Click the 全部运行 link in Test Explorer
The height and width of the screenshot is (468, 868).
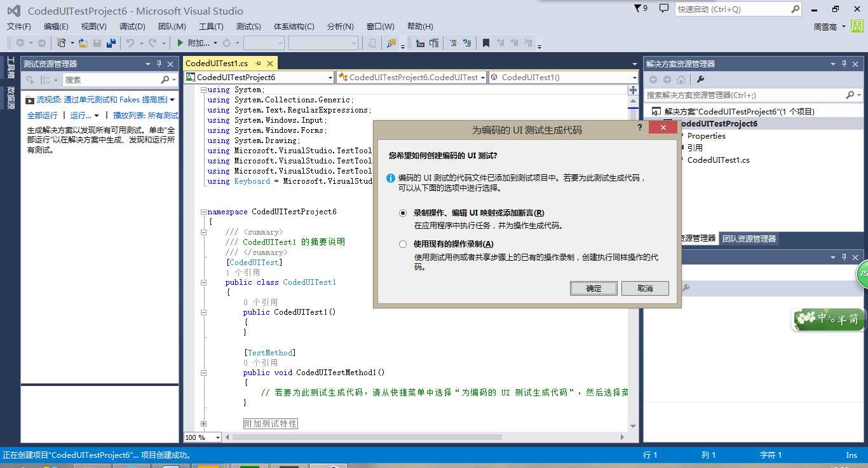(x=42, y=116)
